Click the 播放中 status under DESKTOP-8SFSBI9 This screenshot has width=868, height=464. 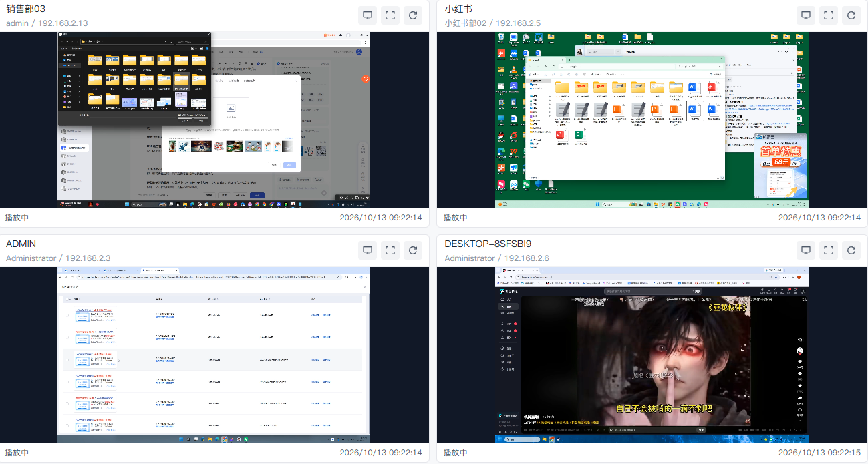[x=456, y=453]
